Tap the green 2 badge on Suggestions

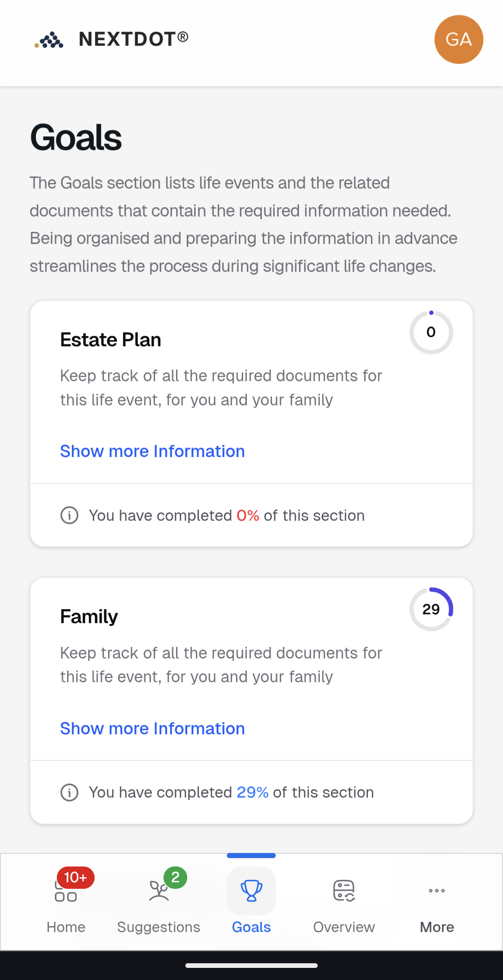(x=176, y=878)
